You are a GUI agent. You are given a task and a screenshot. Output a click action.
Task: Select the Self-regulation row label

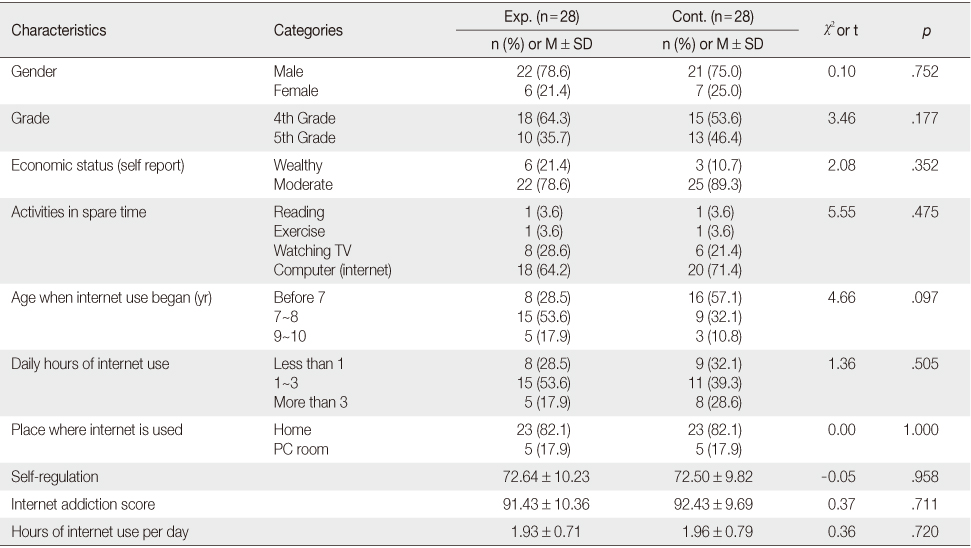pyautogui.click(x=54, y=477)
